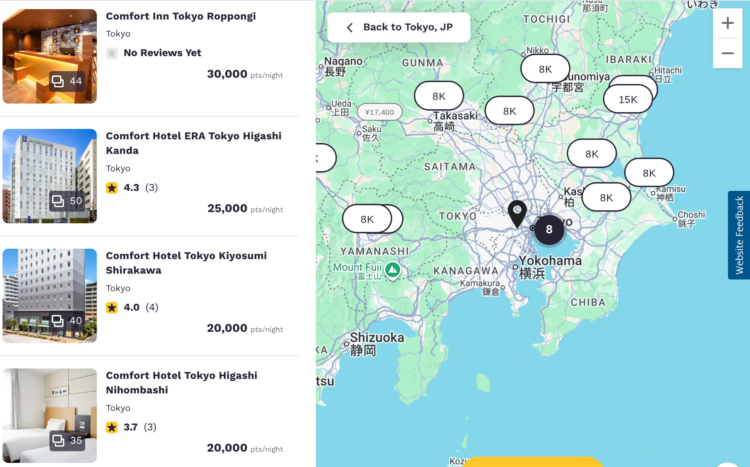View Comfort Inn Roppongi lobby photo
Screen dimensions: 750x467
50,56
